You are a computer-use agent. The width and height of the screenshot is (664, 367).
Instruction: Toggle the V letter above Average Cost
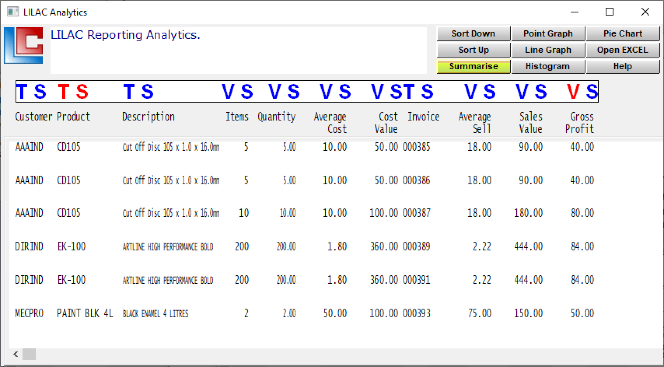326,92
